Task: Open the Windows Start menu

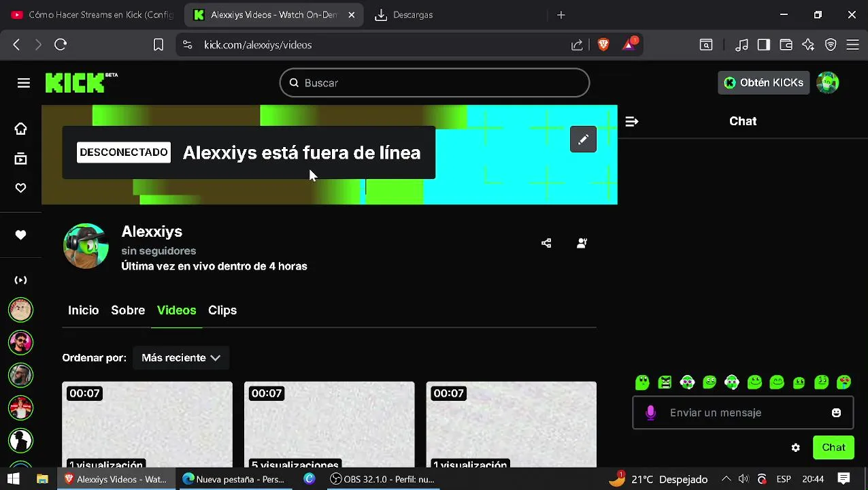Action: tap(14, 479)
